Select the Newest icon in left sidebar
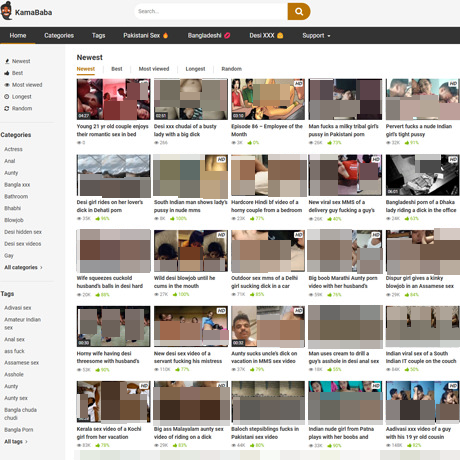Image resolution: width=460 pixels, height=460 pixels. point(7,61)
